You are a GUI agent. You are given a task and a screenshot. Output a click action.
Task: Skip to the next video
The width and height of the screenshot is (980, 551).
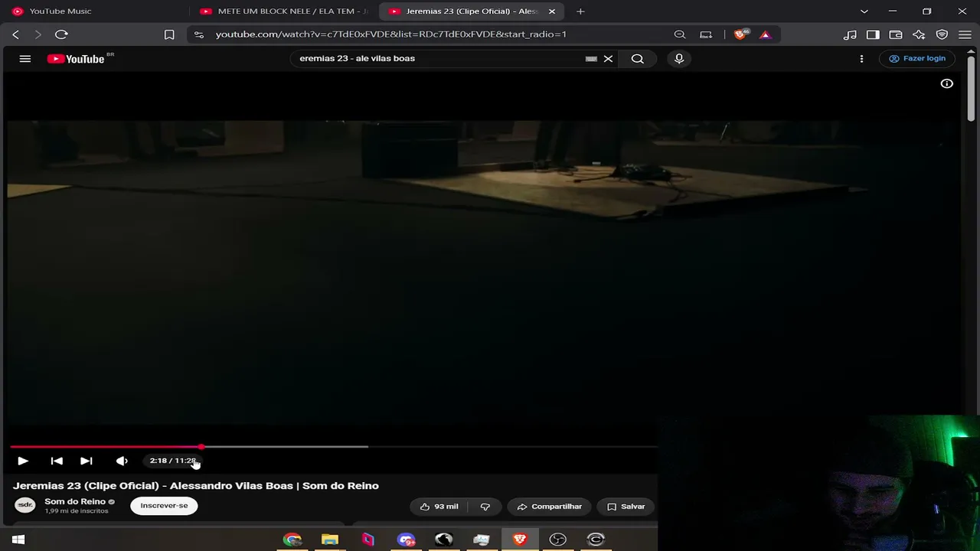tap(87, 461)
